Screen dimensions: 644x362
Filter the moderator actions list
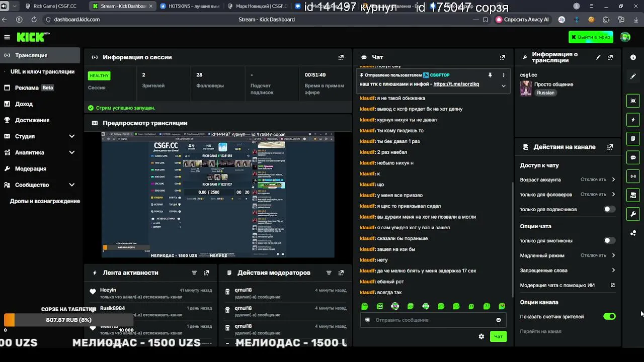pyautogui.click(x=329, y=273)
